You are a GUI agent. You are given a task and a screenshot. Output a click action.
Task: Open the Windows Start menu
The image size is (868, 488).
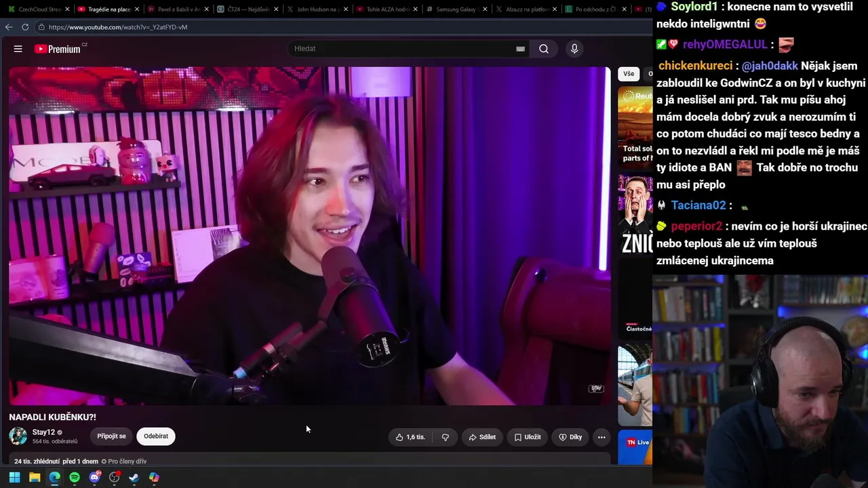[x=14, y=477]
